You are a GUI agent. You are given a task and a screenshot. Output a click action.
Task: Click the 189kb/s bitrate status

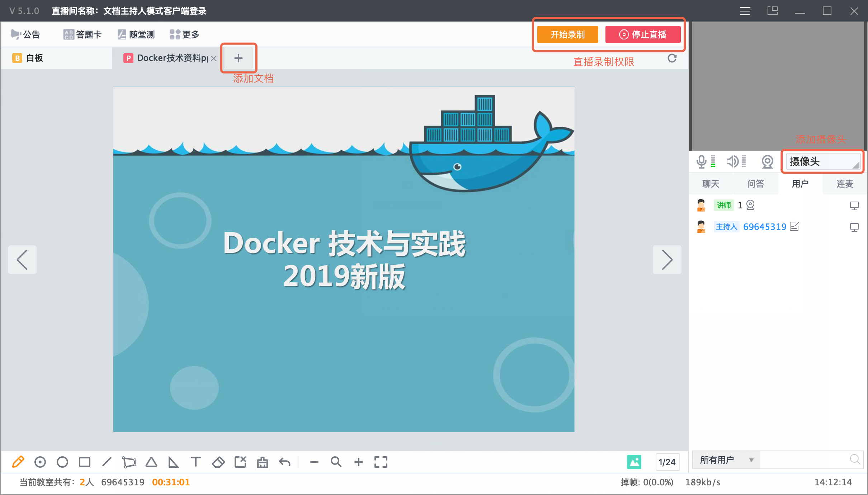coord(703,482)
